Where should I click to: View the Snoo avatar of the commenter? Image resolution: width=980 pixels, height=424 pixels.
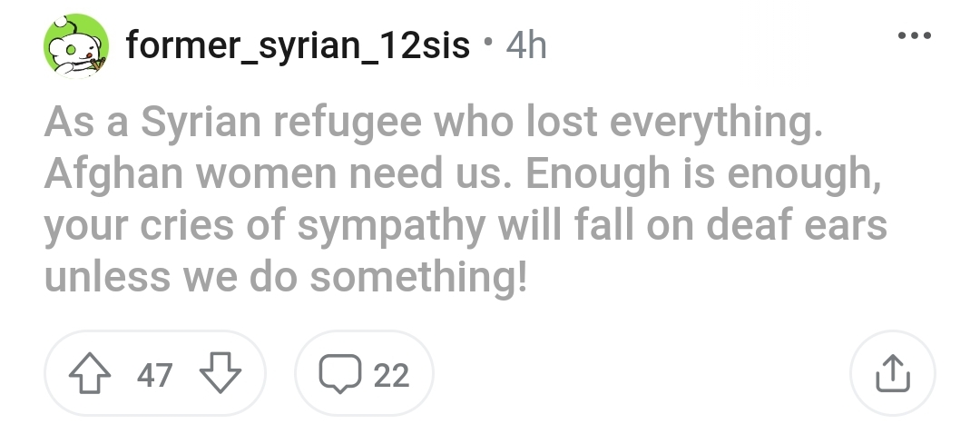tap(76, 45)
